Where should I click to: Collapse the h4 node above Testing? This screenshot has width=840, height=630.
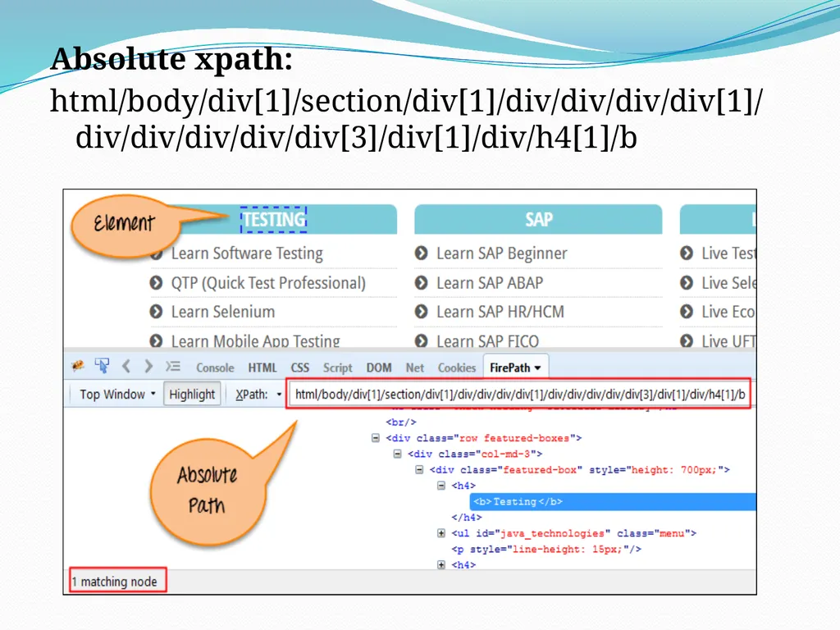pyautogui.click(x=441, y=486)
